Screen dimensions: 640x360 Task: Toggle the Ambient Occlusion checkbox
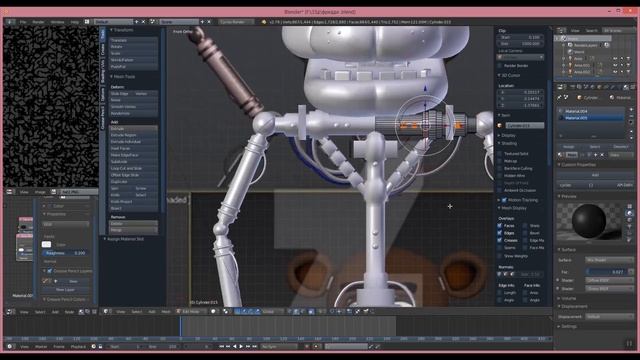[500, 191]
